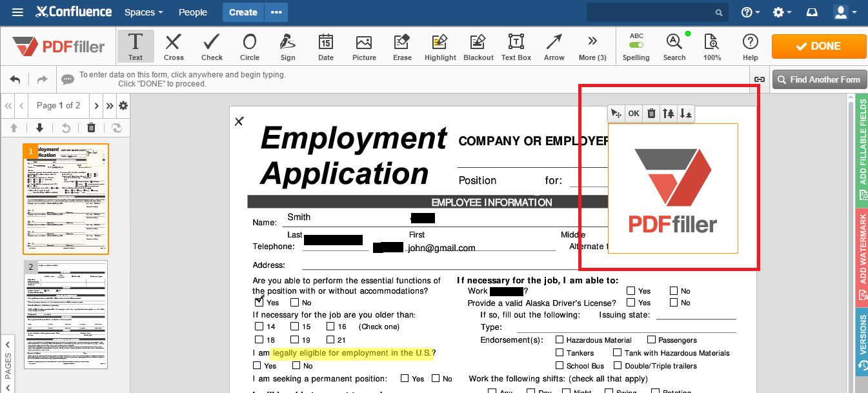Screen dimensions: 868x393
Task: Toggle the Spelling check switch
Action: tap(636, 45)
